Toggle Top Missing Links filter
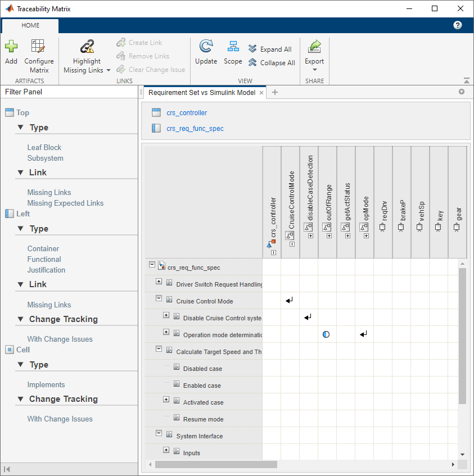Viewport: 474px width, 476px height. click(x=49, y=192)
